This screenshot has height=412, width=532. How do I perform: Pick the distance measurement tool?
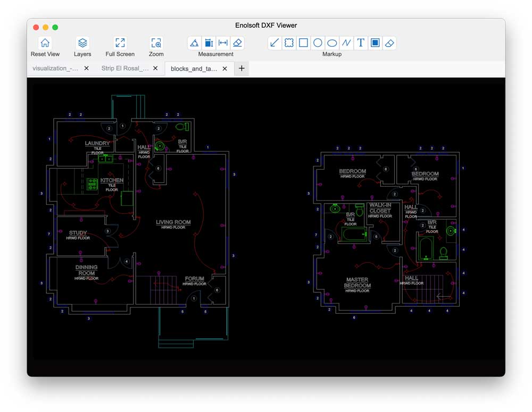(x=223, y=43)
